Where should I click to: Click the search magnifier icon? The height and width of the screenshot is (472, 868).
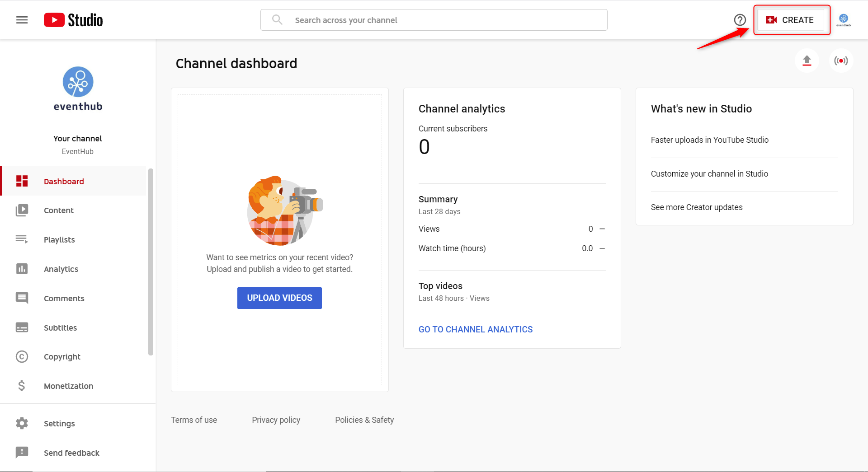click(x=277, y=20)
